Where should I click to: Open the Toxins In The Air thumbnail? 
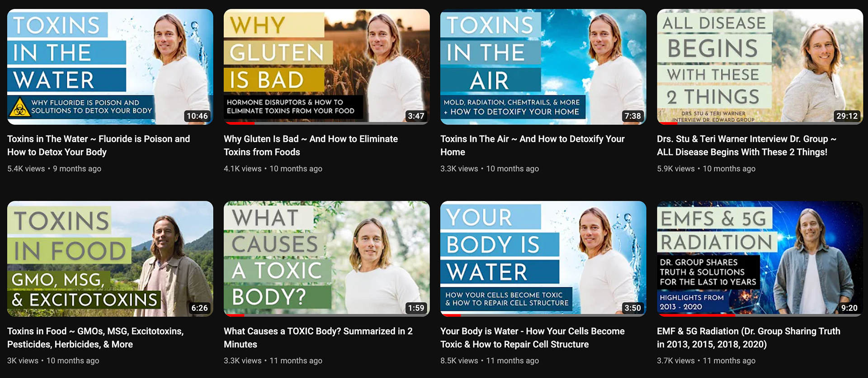coord(543,66)
